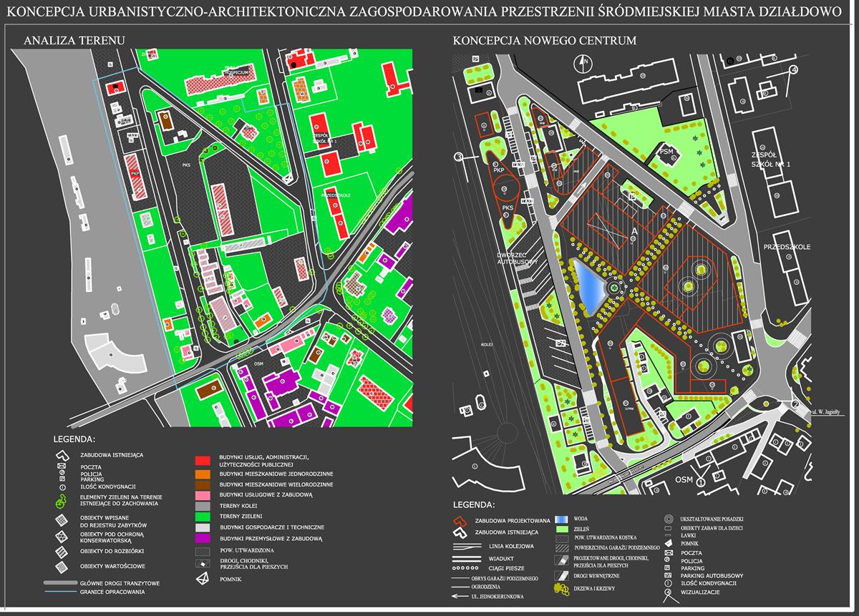Select the Obiekty Wpisane do Rejestru Zabytków icon
The height and width of the screenshot is (616, 859).
click(x=63, y=519)
